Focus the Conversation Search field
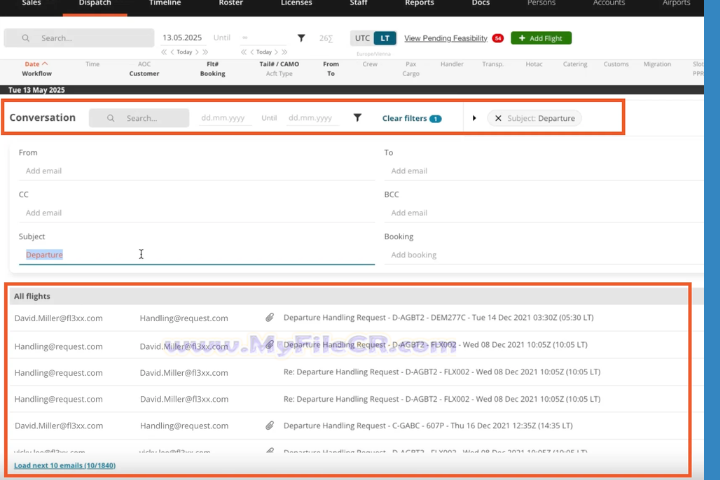This screenshot has height=480, width=720. (x=139, y=118)
